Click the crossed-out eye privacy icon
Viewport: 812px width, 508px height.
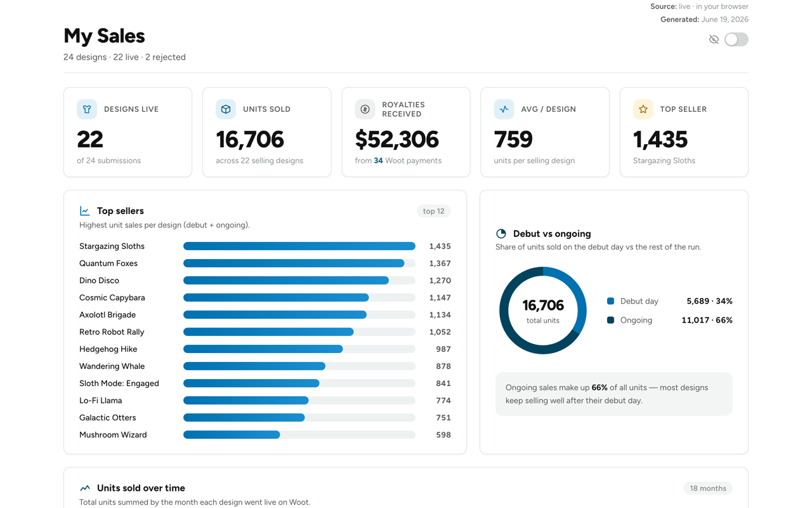pos(714,39)
